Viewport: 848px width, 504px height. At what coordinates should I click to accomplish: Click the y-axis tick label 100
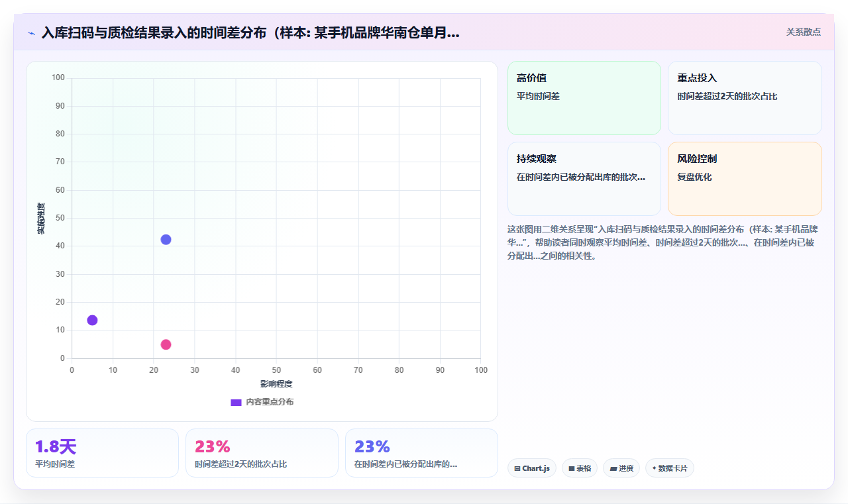click(x=58, y=77)
